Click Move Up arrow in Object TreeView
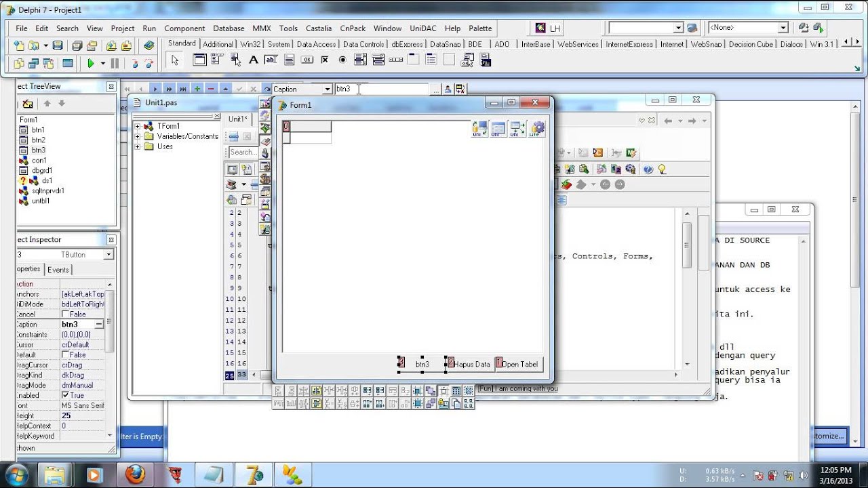The image size is (868, 488). (x=47, y=104)
